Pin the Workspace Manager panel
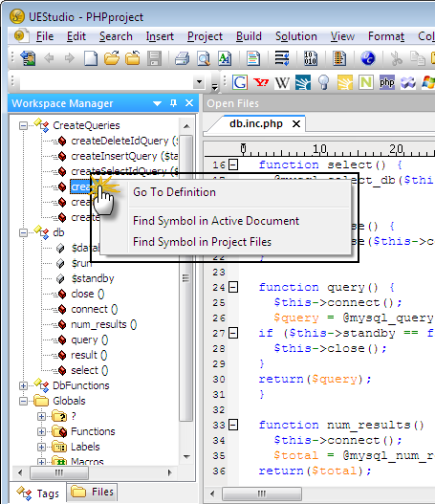Viewport: 435px width, 504px height. point(173,103)
